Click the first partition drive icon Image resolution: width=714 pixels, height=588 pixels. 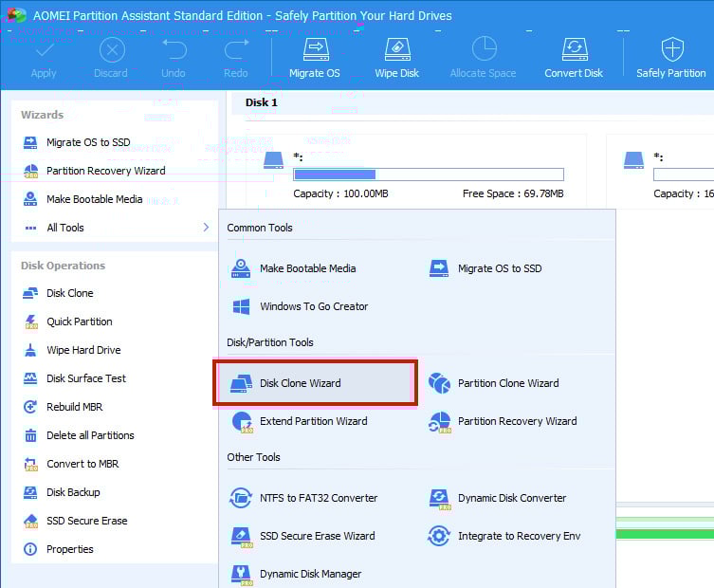pyautogui.click(x=274, y=160)
